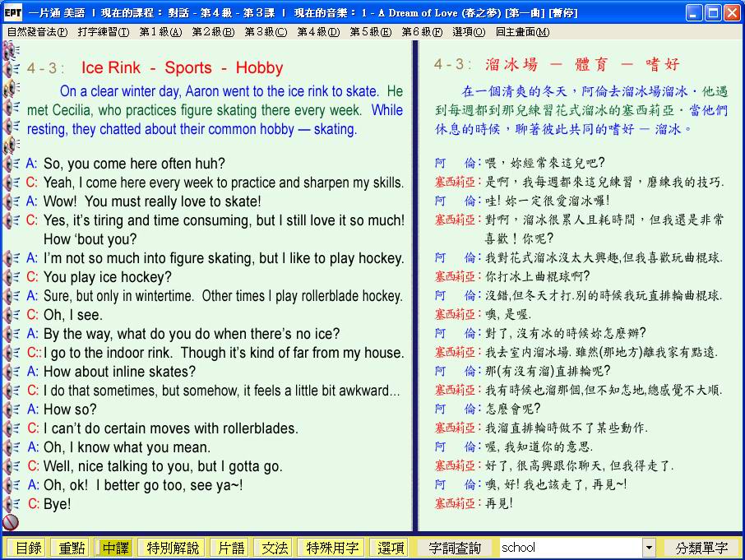Play audio for 'You play ice hockey?'
Viewport: 745px width, 560px height.
tap(12, 277)
